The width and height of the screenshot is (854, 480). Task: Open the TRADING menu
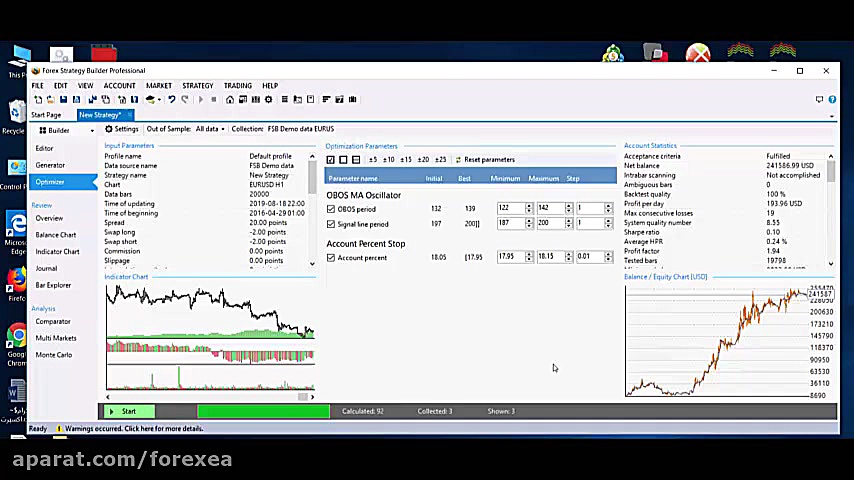tap(238, 86)
